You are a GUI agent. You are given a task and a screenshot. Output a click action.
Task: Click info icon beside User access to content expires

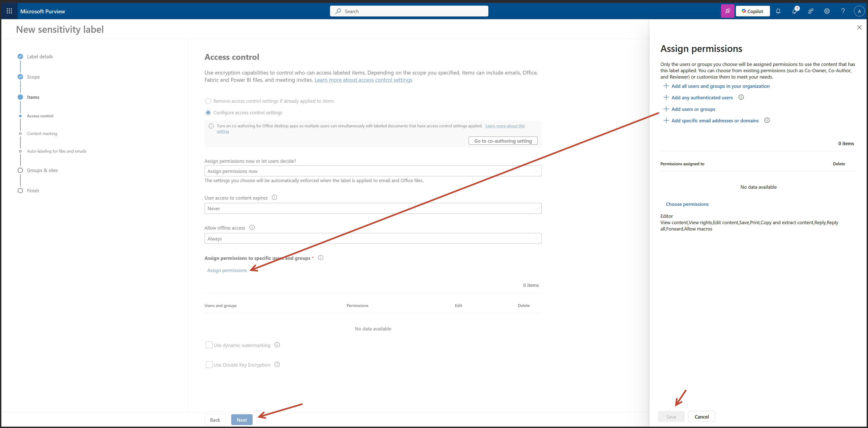(274, 198)
